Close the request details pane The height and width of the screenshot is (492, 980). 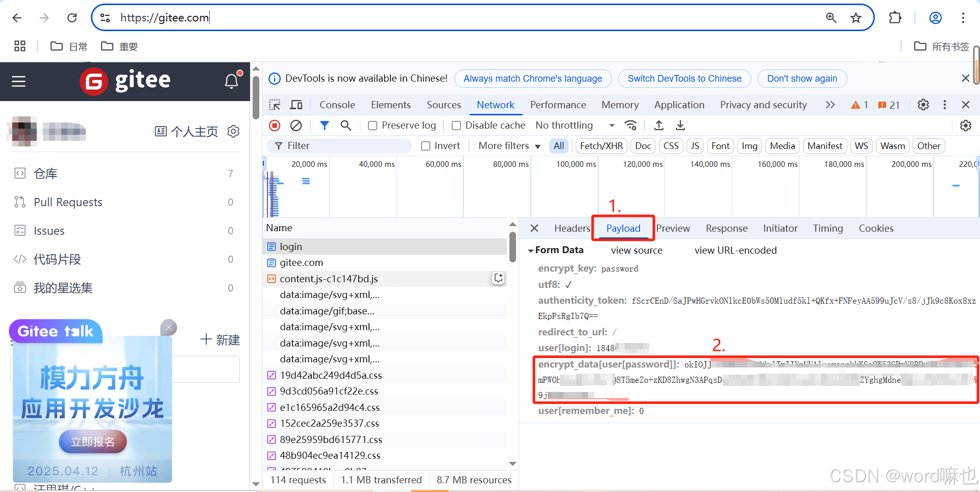[534, 228]
